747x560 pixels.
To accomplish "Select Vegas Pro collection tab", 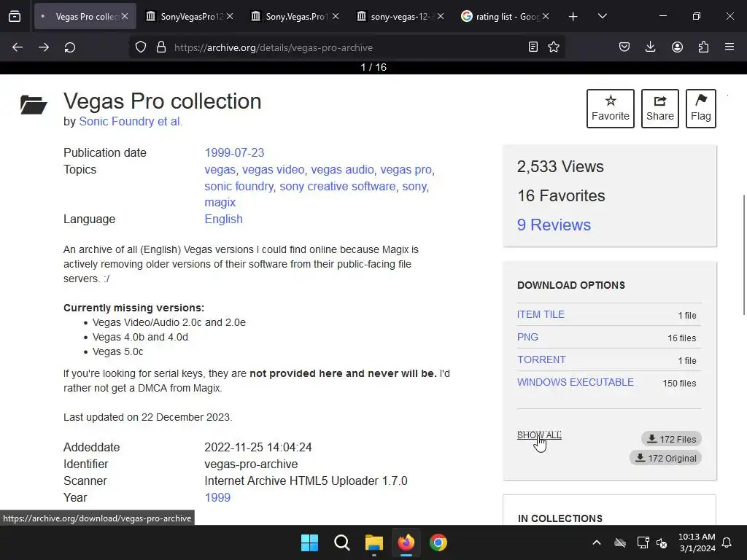I will (x=85, y=16).
